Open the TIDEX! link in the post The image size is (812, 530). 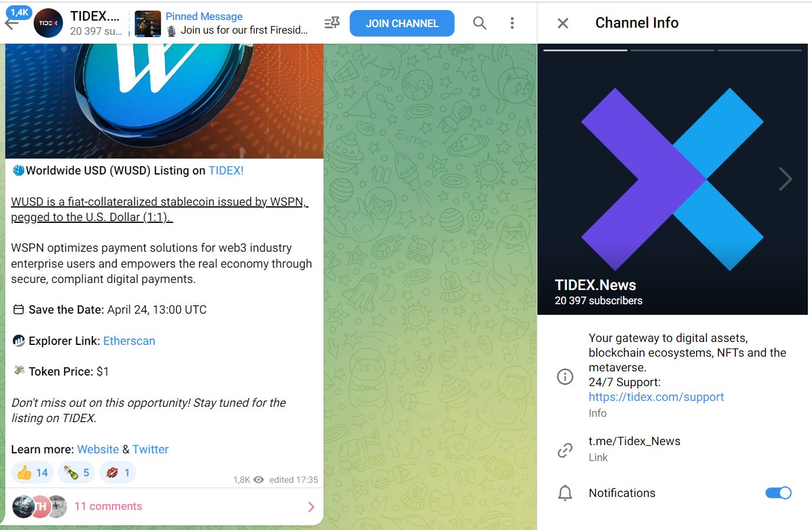point(226,170)
